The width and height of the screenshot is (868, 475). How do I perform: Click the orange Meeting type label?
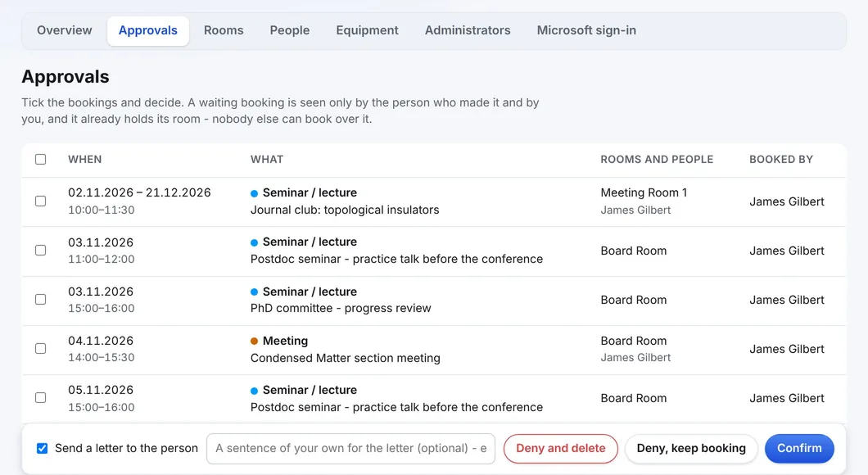pos(285,341)
